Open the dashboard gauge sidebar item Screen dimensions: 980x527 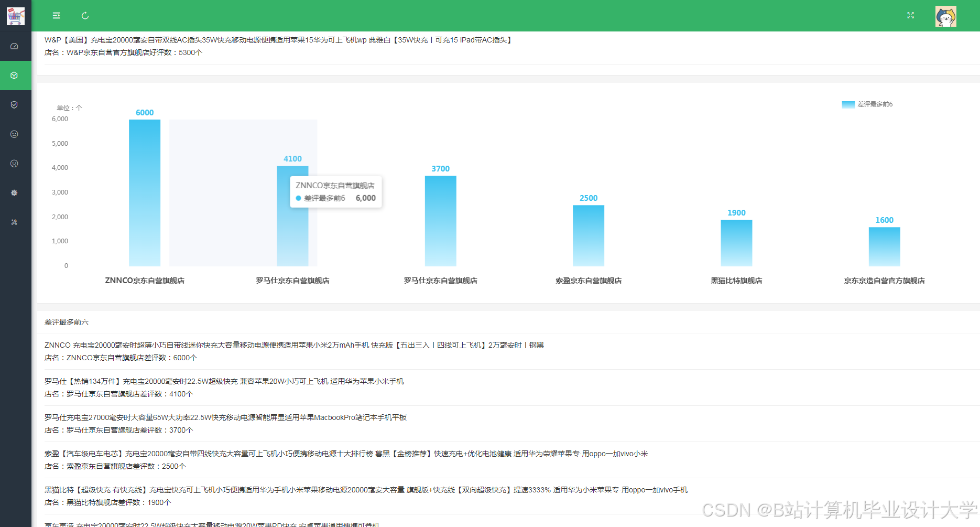[15, 46]
